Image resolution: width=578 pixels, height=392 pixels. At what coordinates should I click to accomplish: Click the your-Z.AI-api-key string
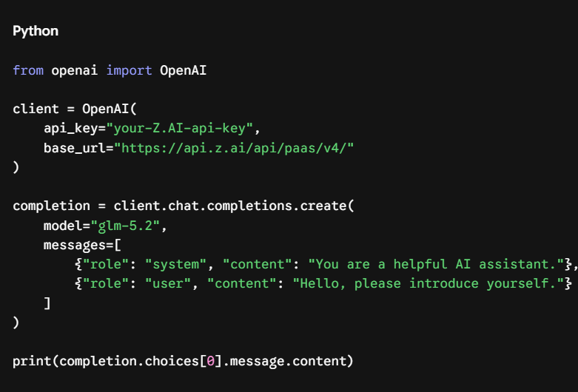tap(180, 128)
